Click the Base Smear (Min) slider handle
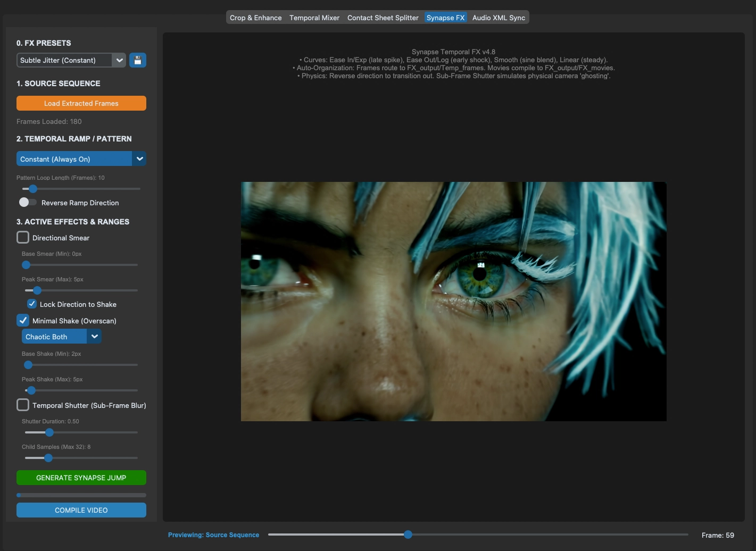 [26, 265]
